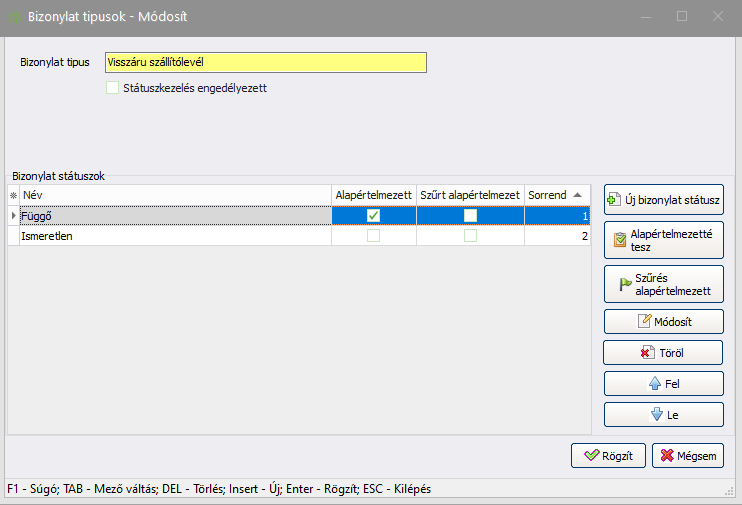Click the pencil icon on Módosít button
The width and height of the screenshot is (742, 505).
[645, 321]
